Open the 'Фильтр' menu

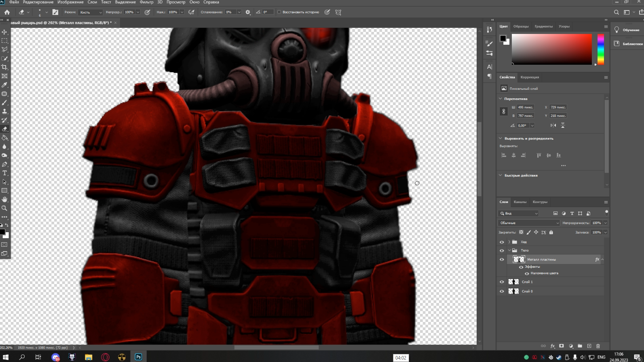[146, 2]
